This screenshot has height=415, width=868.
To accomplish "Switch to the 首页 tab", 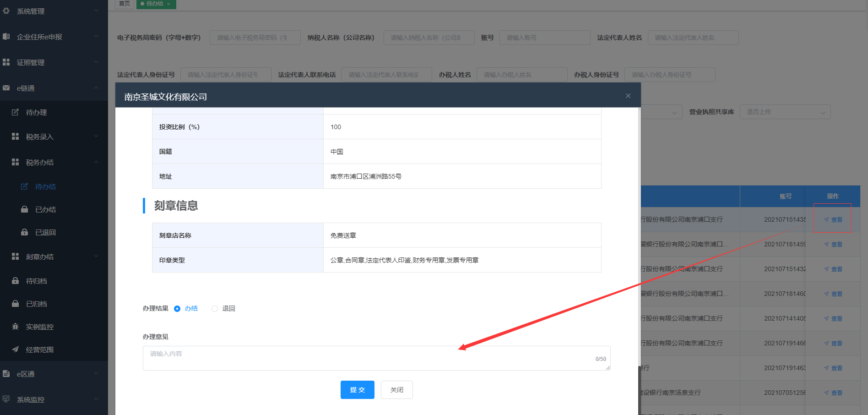I will (x=124, y=4).
